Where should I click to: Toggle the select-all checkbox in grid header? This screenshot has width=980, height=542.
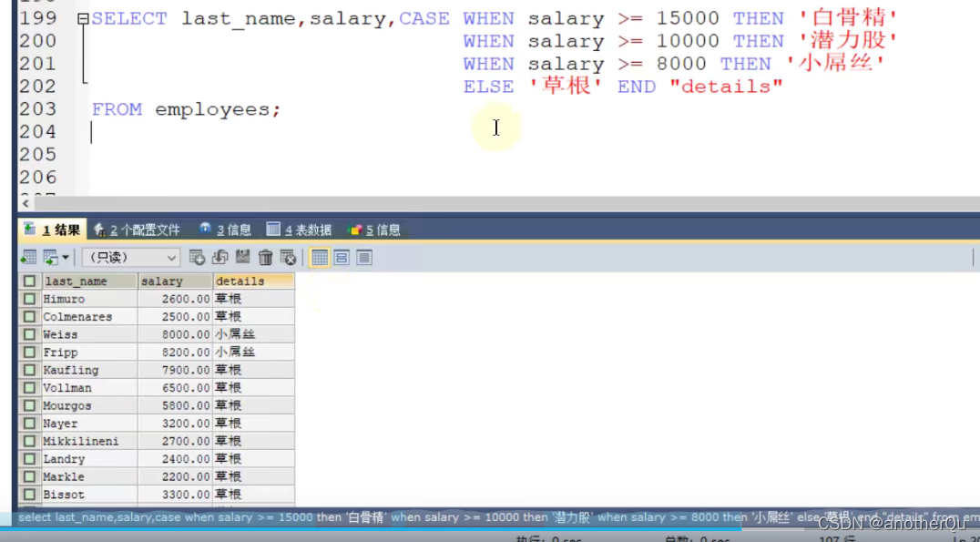pos(29,281)
